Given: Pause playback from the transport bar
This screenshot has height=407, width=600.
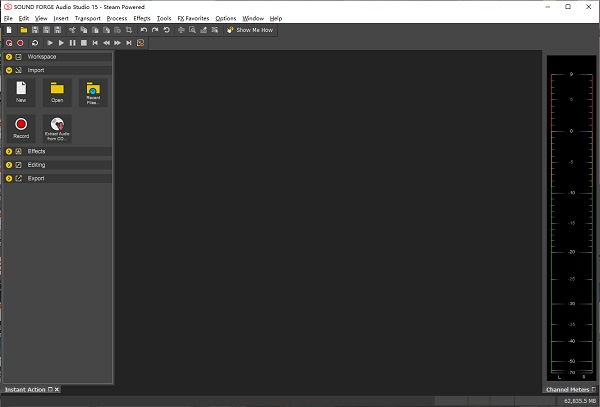Looking at the screenshot, I should click(x=72, y=43).
